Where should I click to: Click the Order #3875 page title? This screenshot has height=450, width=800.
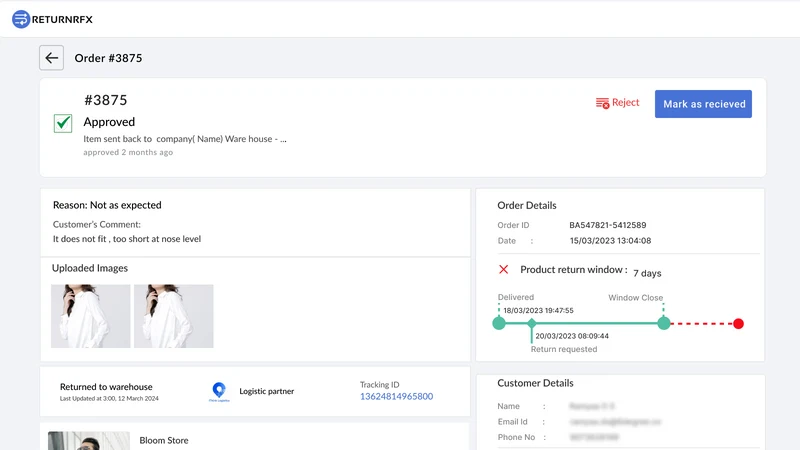click(x=108, y=58)
